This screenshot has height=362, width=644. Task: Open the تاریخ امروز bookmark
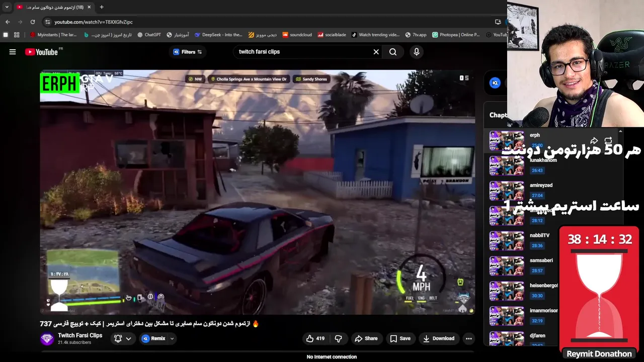coord(107,35)
